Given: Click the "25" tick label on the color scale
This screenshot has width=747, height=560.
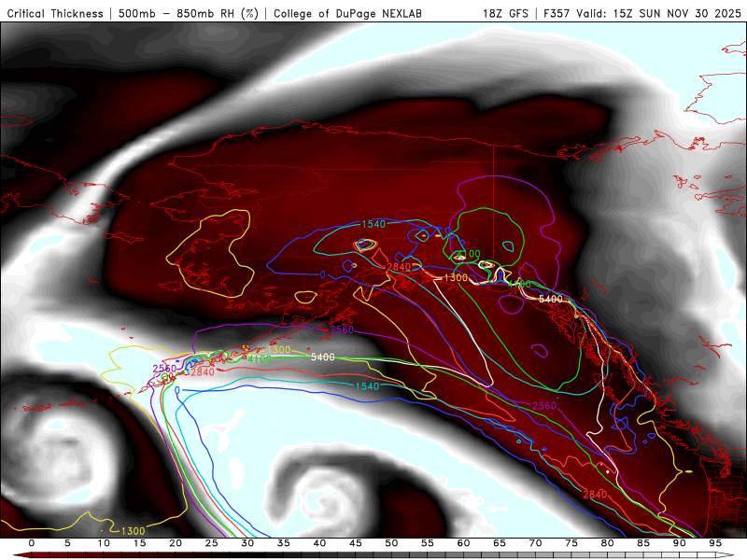Looking at the screenshot, I should click(x=212, y=543).
